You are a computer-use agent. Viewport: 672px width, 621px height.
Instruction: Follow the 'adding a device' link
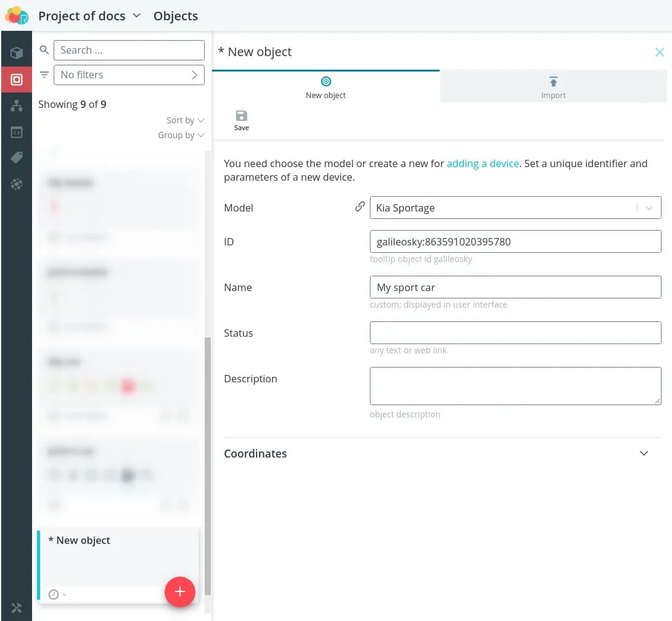[483, 163]
